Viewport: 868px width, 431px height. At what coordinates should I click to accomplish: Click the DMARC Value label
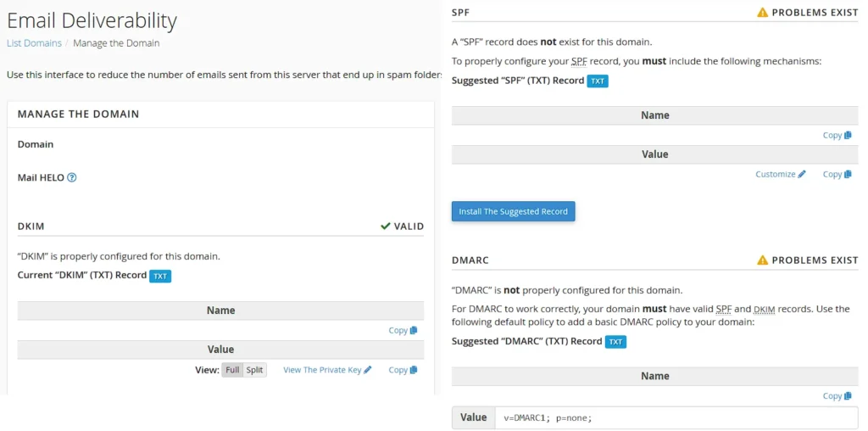(x=473, y=417)
